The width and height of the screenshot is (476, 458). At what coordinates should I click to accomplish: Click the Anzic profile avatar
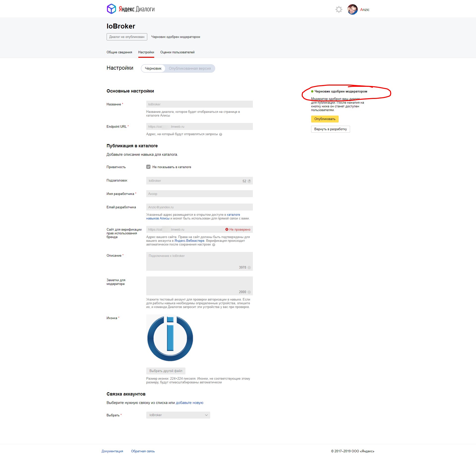pyautogui.click(x=352, y=9)
